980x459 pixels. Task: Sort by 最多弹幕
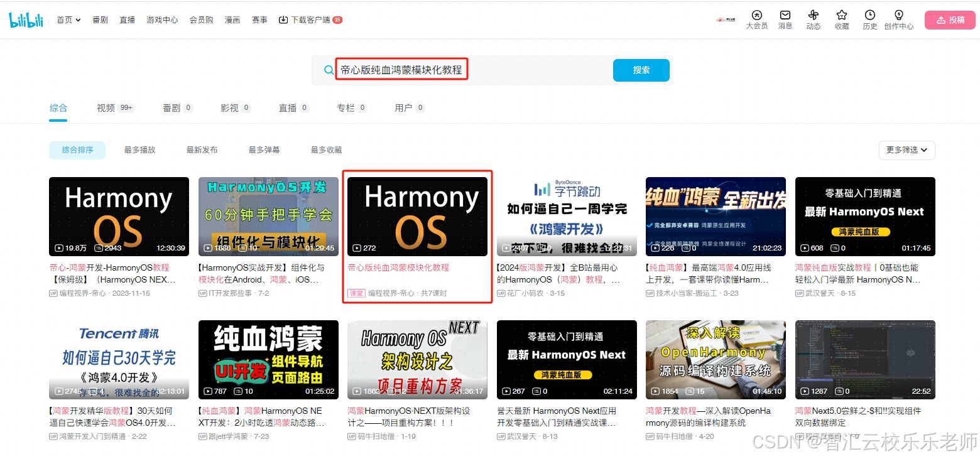tap(264, 150)
